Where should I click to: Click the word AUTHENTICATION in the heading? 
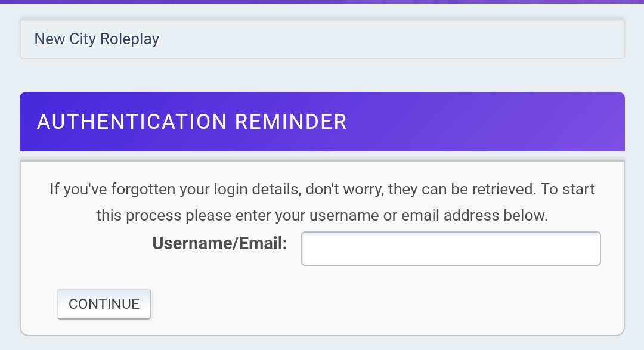132,122
